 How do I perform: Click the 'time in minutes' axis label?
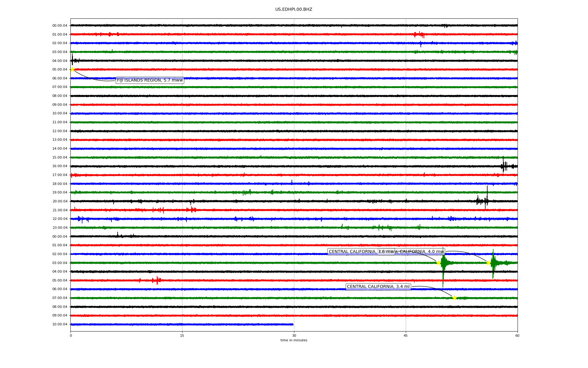point(294,340)
